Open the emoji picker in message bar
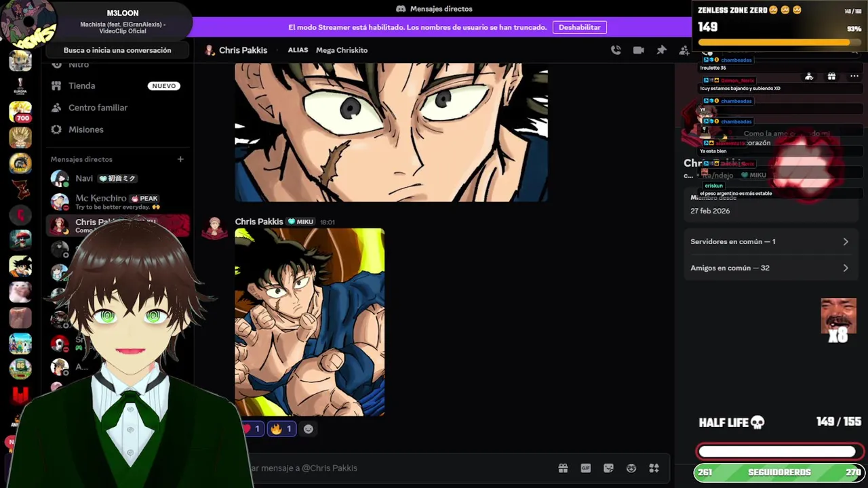868x488 pixels. pyautogui.click(x=631, y=468)
